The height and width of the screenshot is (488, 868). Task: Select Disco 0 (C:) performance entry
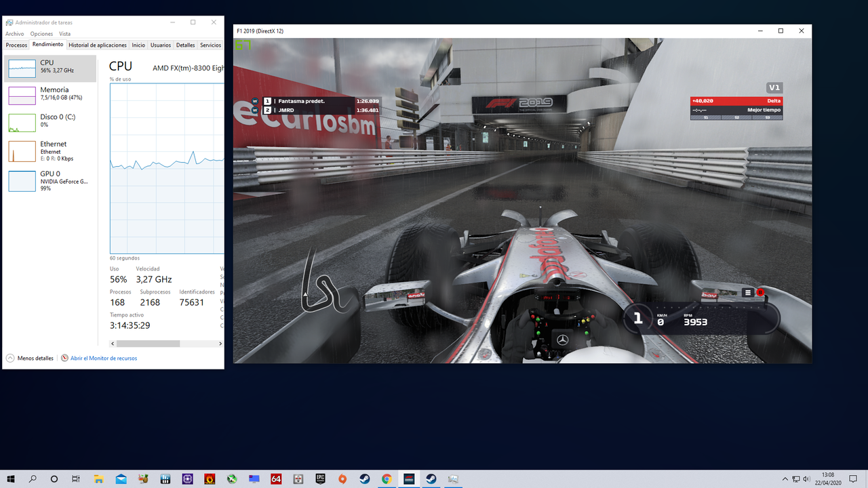pyautogui.click(x=51, y=123)
